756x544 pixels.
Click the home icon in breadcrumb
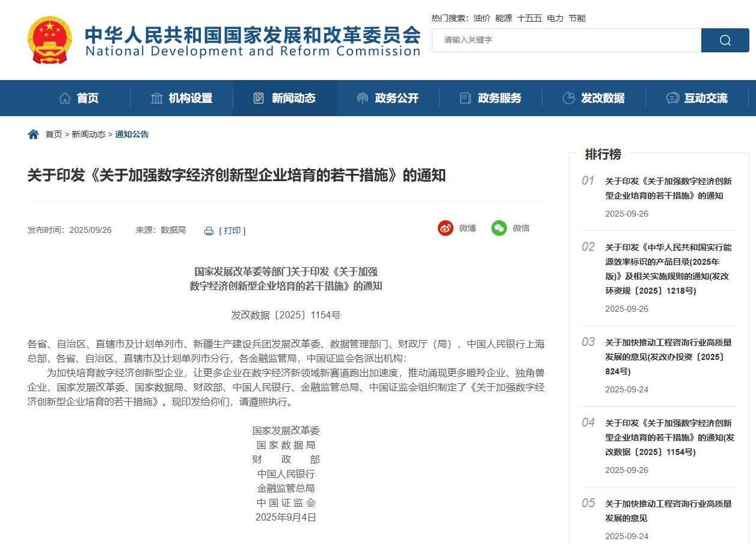pyautogui.click(x=34, y=134)
